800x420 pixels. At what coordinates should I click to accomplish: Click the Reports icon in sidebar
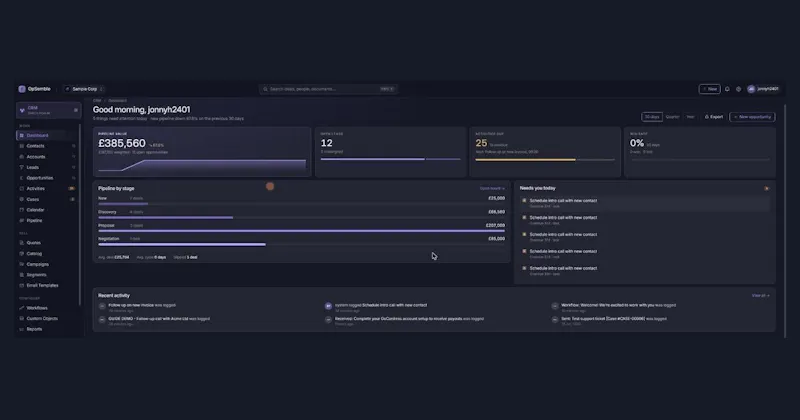[x=21, y=329]
